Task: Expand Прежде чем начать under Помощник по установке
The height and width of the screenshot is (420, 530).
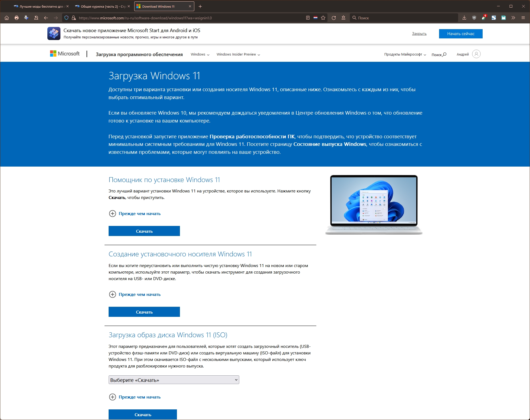Action: coord(135,213)
